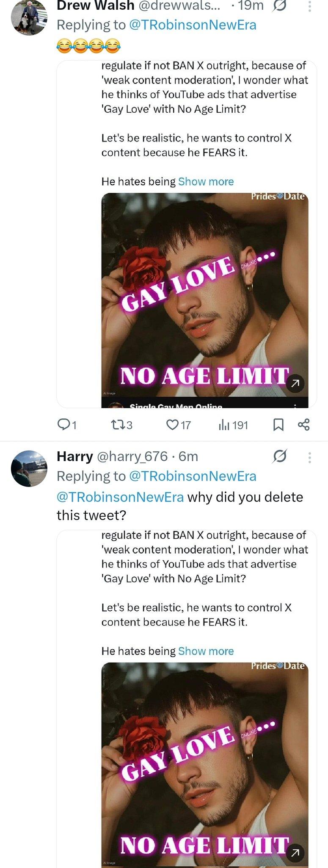Open Harry's profile avatar
The height and width of the screenshot is (868, 328).
point(28,468)
